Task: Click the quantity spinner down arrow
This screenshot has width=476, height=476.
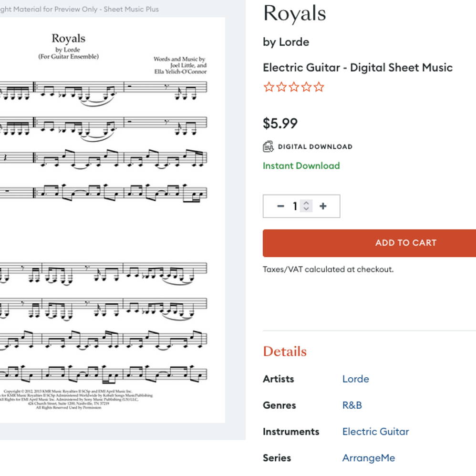Action: pos(306,208)
